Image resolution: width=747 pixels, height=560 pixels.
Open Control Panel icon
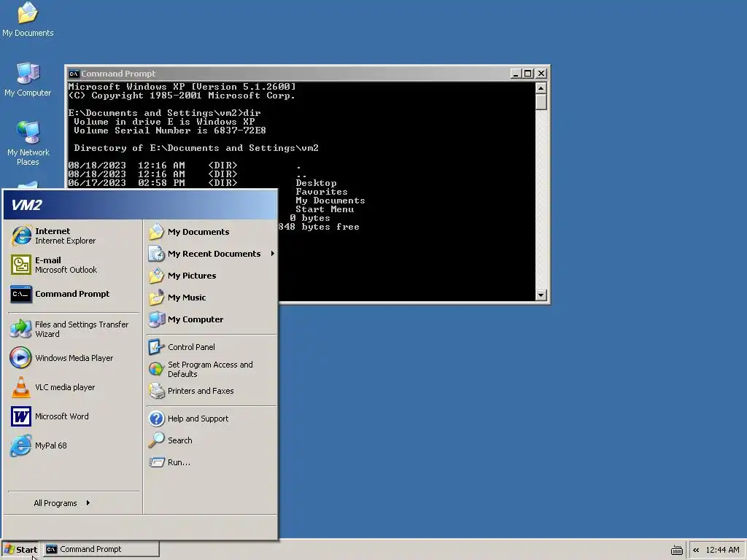coord(156,346)
